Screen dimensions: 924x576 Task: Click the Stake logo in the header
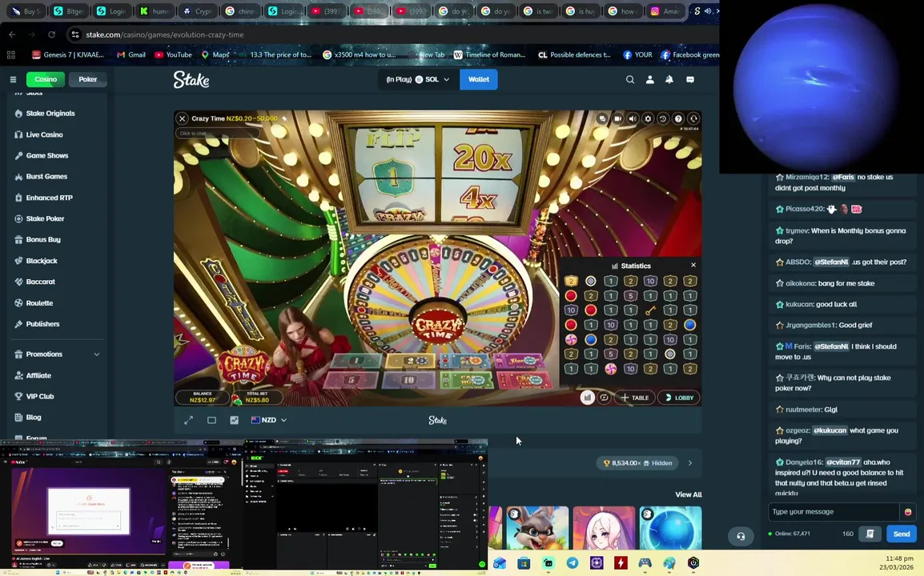pos(191,79)
